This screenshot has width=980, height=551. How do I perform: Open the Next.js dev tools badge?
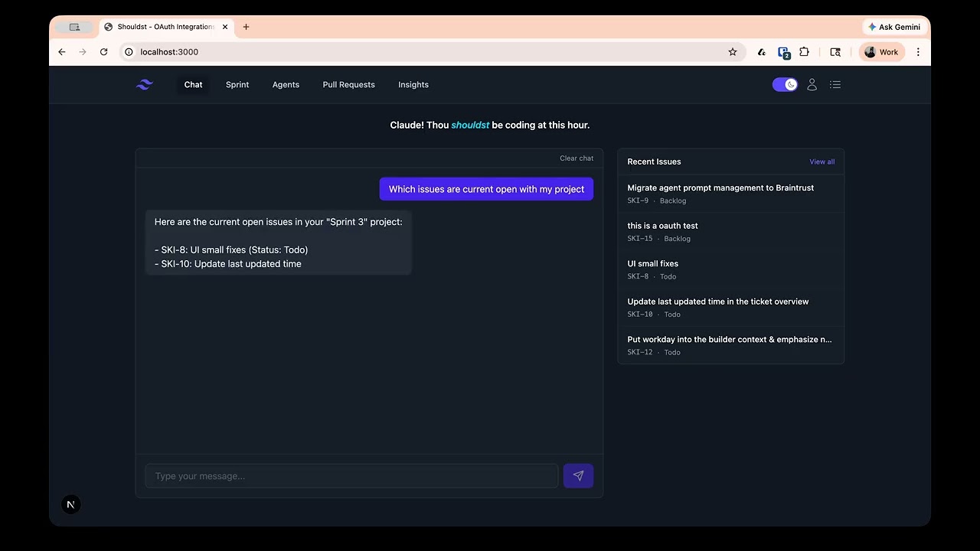pyautogui.click(x=70, y=504)
